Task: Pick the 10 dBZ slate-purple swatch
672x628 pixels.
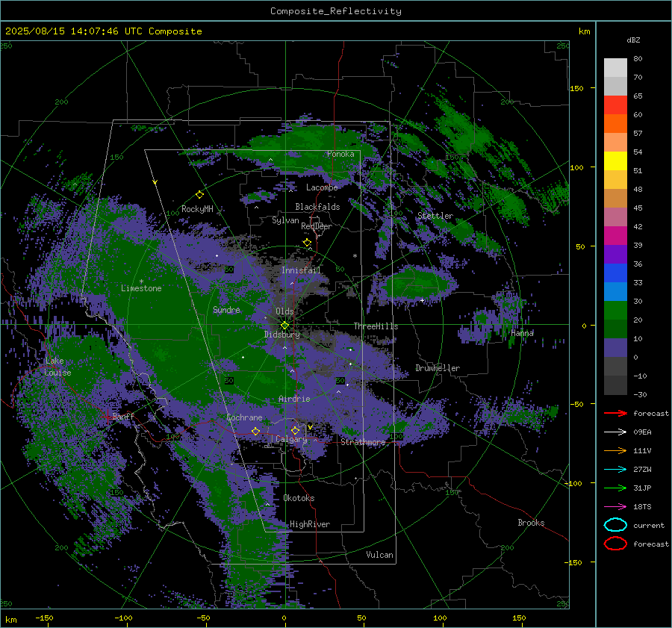Action: click(x=615, y=348)
